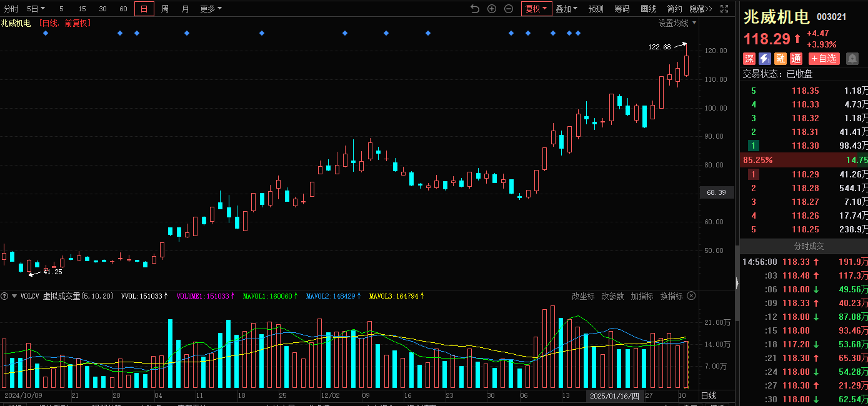Image resolution: width=868 pixels, height=406 pixels.
Task: Select buy level 5 price 118.25
Action: (x=805, y=229)
